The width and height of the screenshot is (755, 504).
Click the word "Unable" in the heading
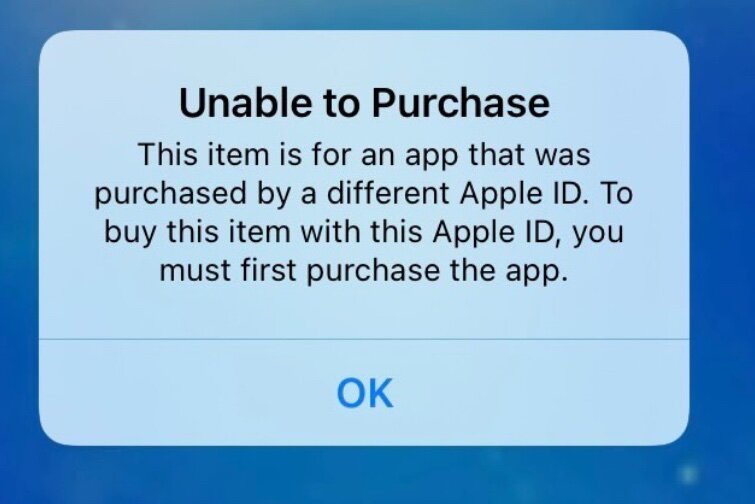click(246, 103)
